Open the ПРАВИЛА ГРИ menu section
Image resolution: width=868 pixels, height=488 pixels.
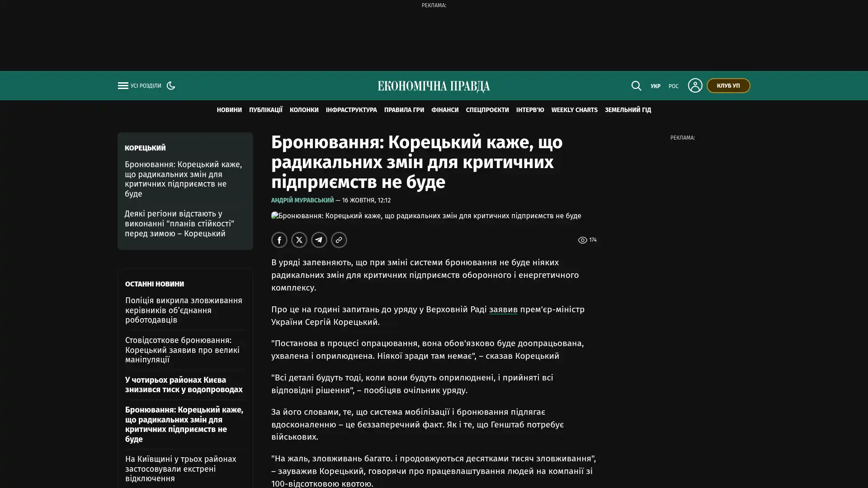[x=404, y=110]
